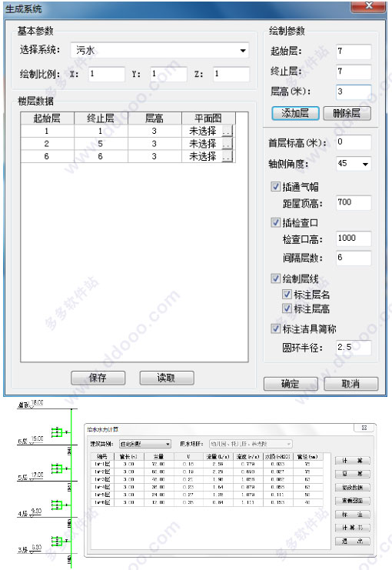Click the 6层 15.00 elevation label in drawing

coord(31,440)
